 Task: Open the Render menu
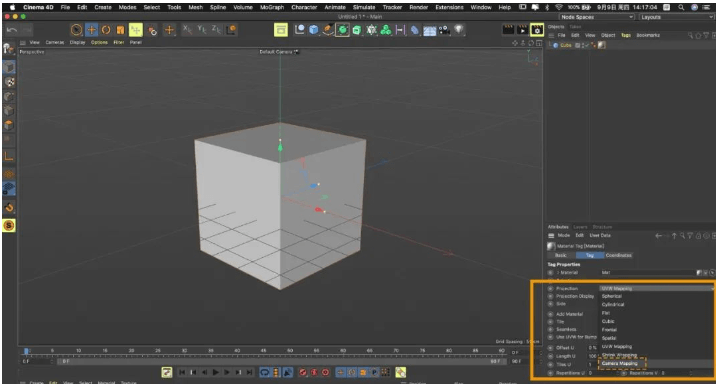tap(418, 7)
